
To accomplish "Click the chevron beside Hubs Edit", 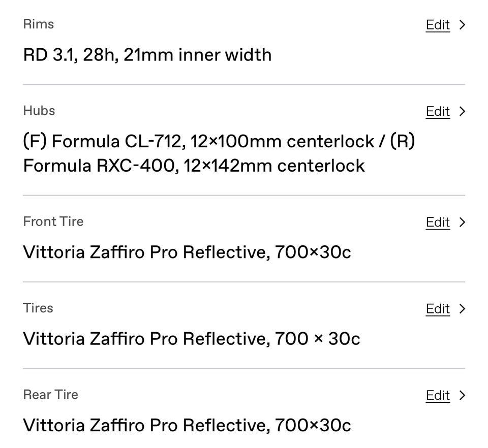I will tap(462, 111).
